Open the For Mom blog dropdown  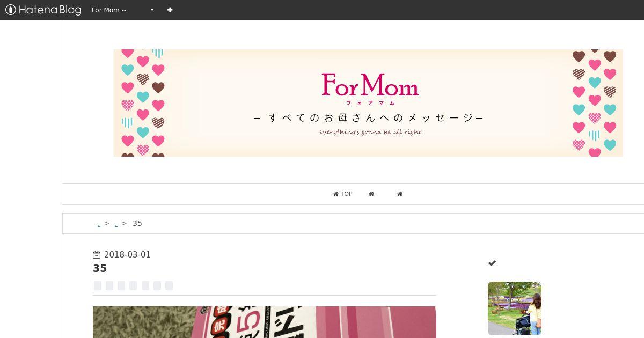[x=123, y=10]
